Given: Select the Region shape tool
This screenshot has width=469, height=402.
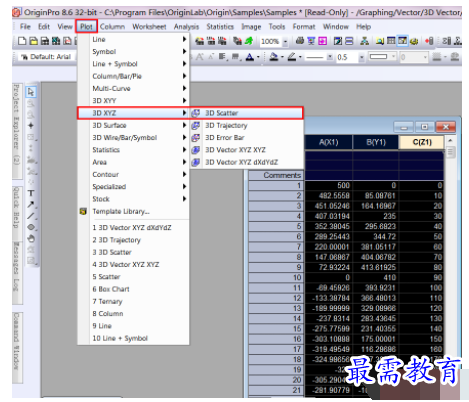Looking at the screenshot, I should (x=31, y=227).
